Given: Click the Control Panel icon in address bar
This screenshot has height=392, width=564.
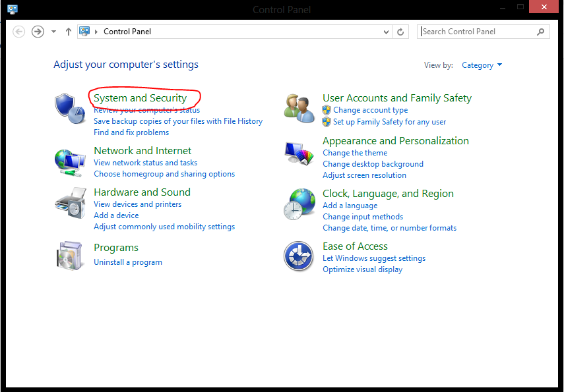Looking at the screenshot, I should coord(84,31).
